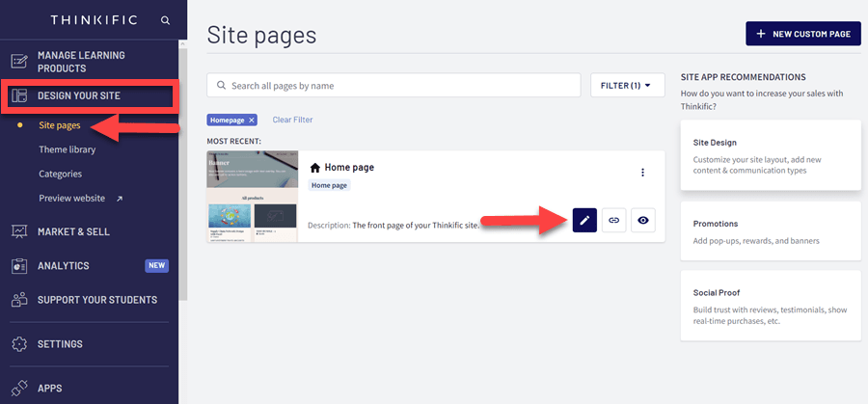Open the three-dot menu on Home page card
The image size is (868, 404).
pyautogui.click(x=643, y=173)
